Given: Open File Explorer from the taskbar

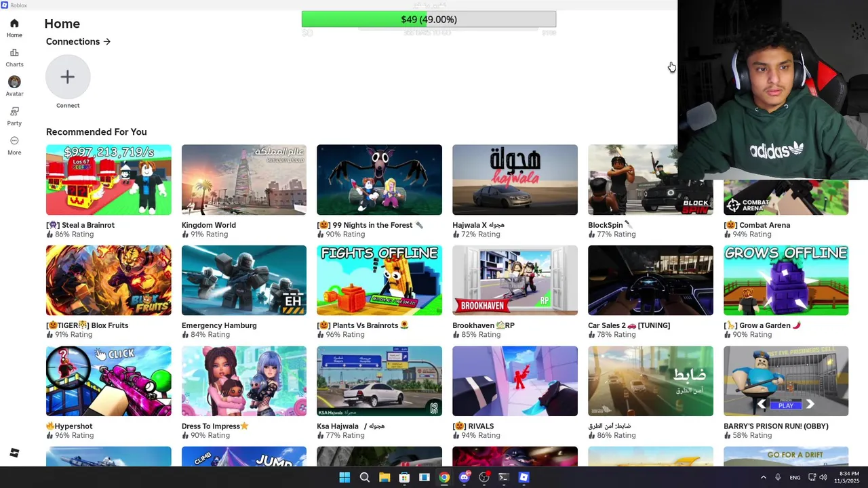Looking at the screenshot, I should (384, 477).
